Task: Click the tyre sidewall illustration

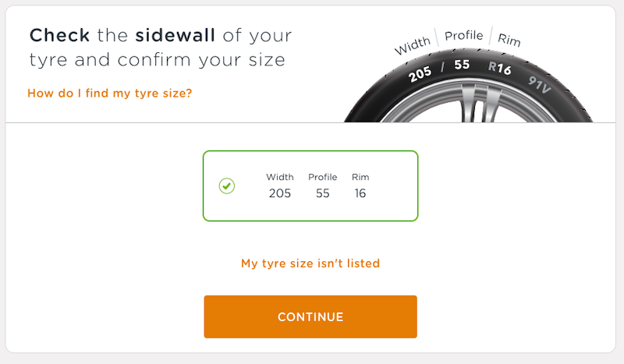Action: point(469,86)
